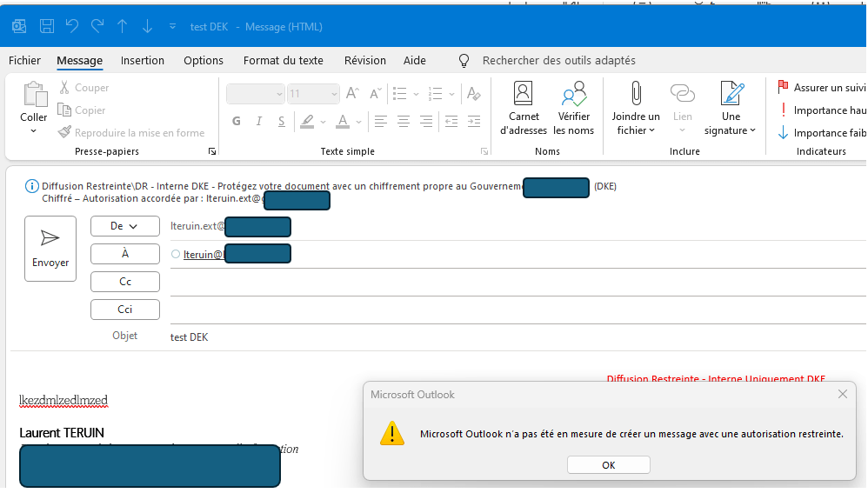Click the Cci recipients button

coord(124,310)
